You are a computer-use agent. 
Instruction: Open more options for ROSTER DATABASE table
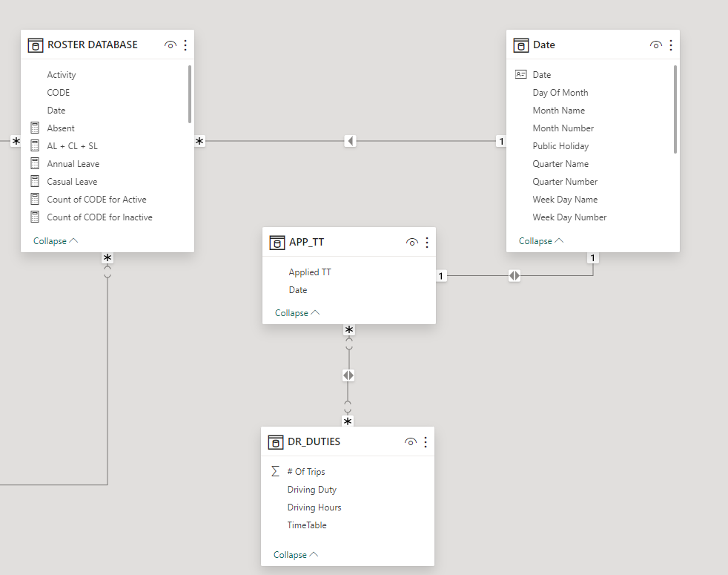[185, 45]
